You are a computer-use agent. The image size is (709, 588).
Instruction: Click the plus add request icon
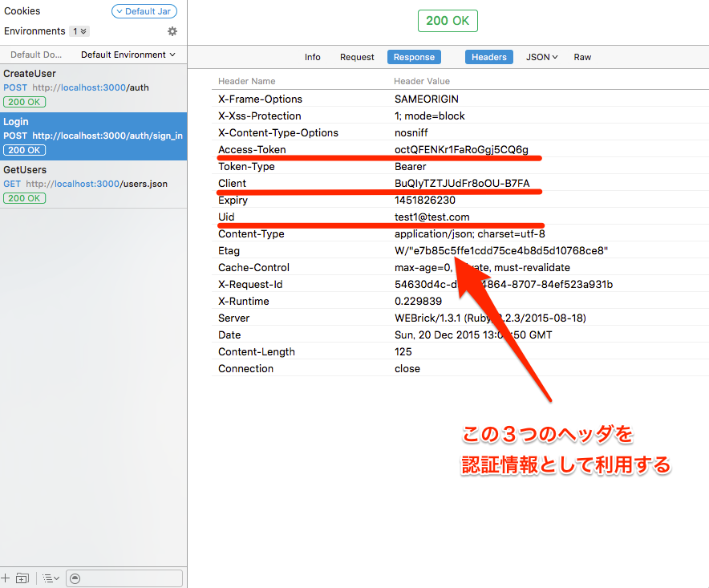pos(6,578)
